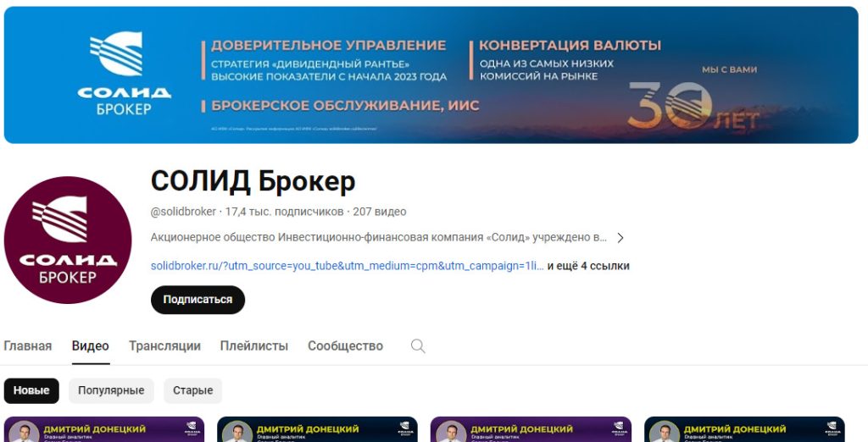
Task: Subscribe with the Подписаться button
Action: point(198,300)
